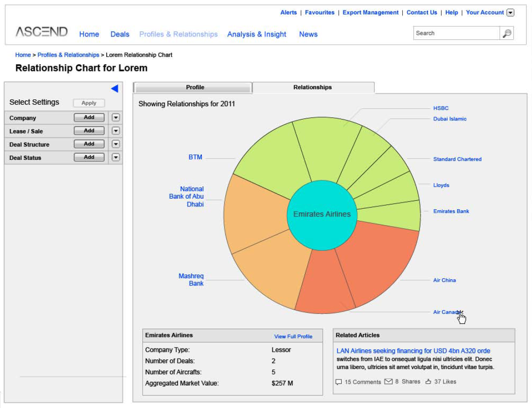The height and width of the screenshot is (408, 532).
Task: Add a Deal Structure filter
Action: click(89, 144)
